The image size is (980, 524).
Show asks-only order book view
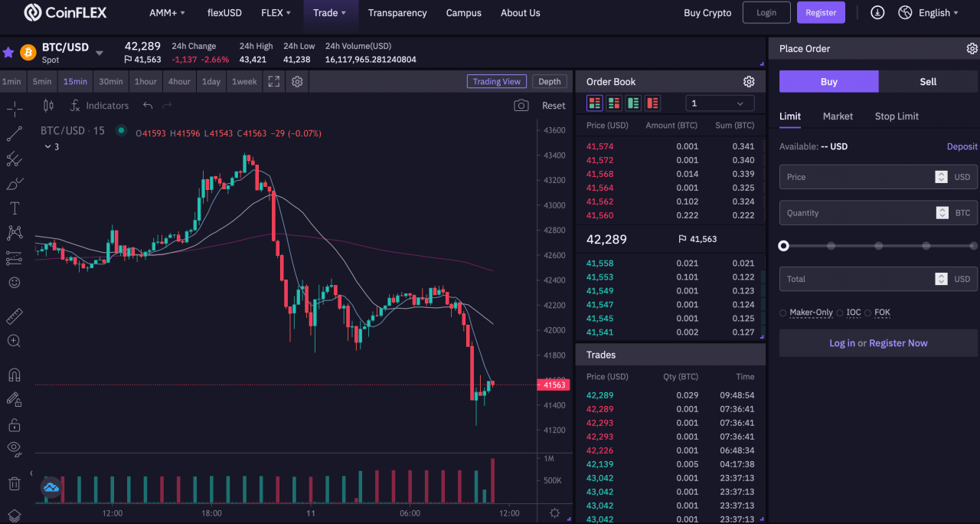(652, 103)
